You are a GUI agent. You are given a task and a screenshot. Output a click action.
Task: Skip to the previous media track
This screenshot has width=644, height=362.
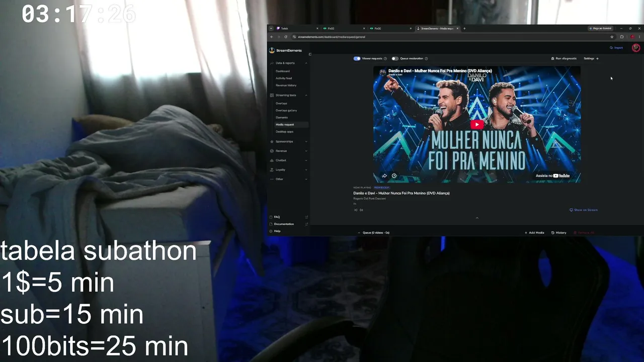356,210
